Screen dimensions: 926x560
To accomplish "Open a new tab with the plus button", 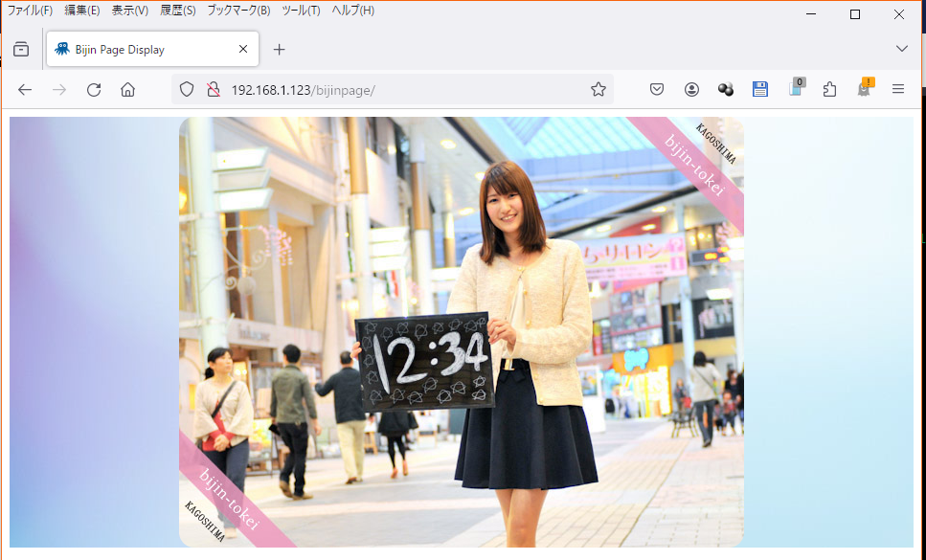I will point(279,48).
